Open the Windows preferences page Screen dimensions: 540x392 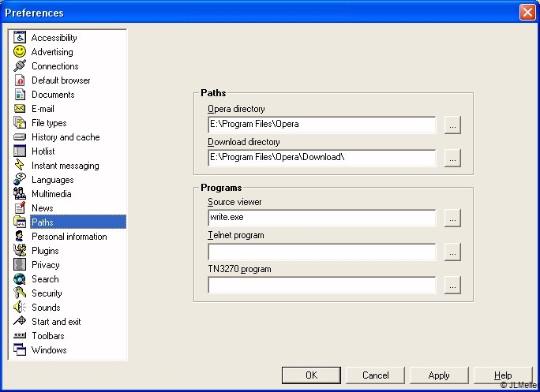click(x=49, y=349)
